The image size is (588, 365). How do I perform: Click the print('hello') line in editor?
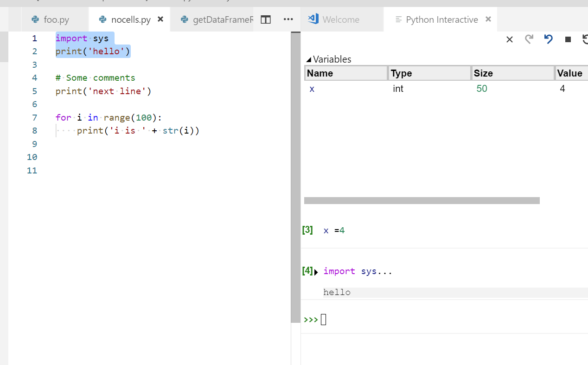(x=93, y=51)
